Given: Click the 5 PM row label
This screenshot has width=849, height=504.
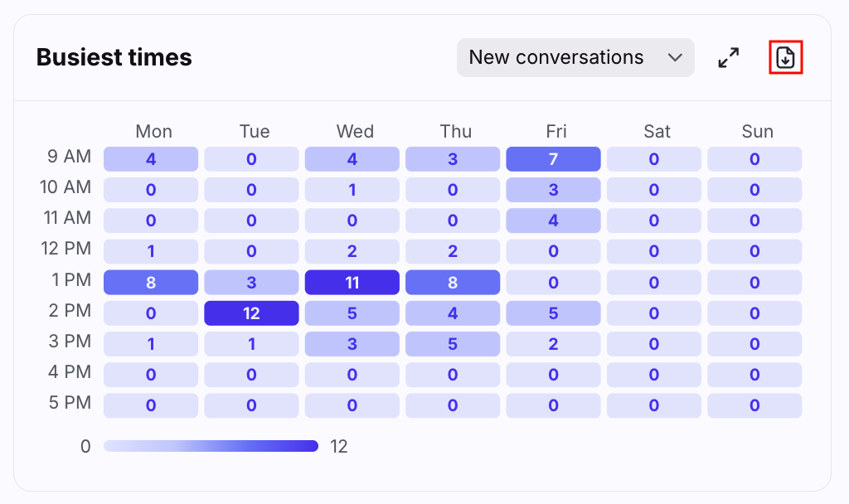Looking at the screenshot, I should click(70, 402).
